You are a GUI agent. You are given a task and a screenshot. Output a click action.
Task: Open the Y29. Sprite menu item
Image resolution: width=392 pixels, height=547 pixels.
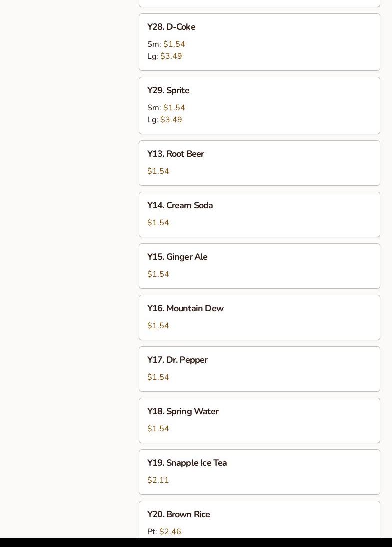pyautogui.click(x=168, y=90)
